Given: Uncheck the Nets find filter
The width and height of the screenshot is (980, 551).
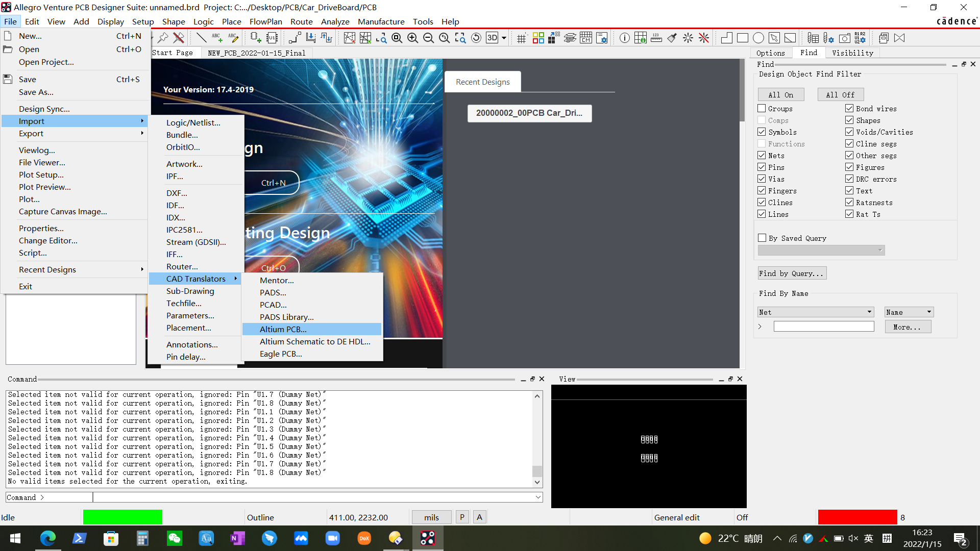Looking at the screenshot, I should 762,156.
